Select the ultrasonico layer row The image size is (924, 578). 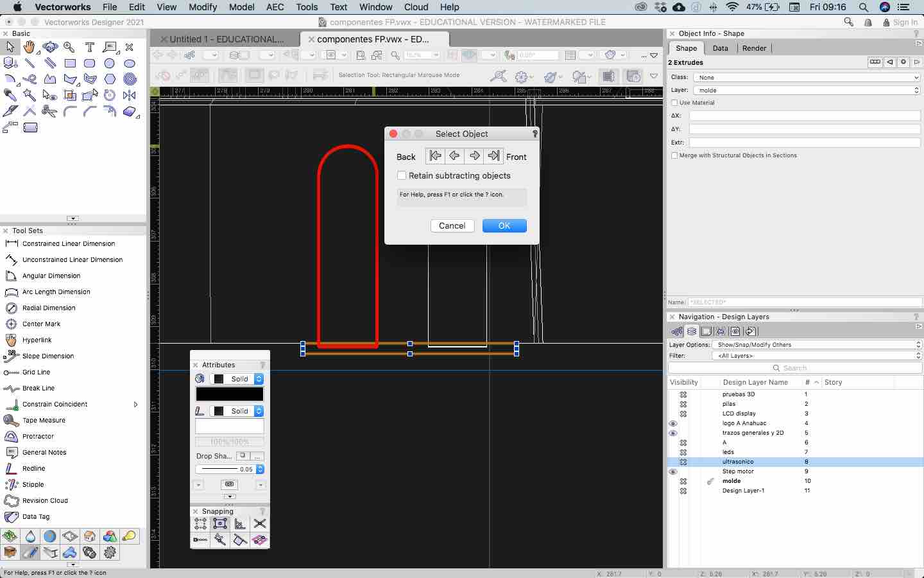pos(795,462)
